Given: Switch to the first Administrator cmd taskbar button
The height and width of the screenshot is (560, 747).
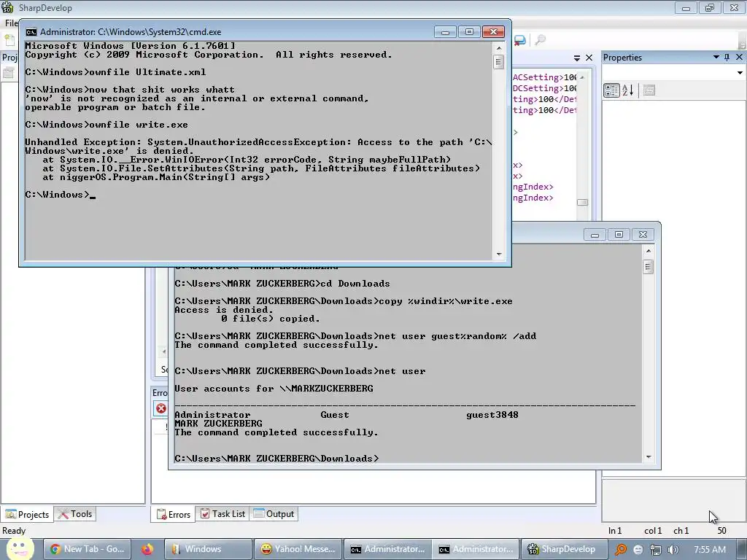Looking at the screenshot, I should pos(387,549).
